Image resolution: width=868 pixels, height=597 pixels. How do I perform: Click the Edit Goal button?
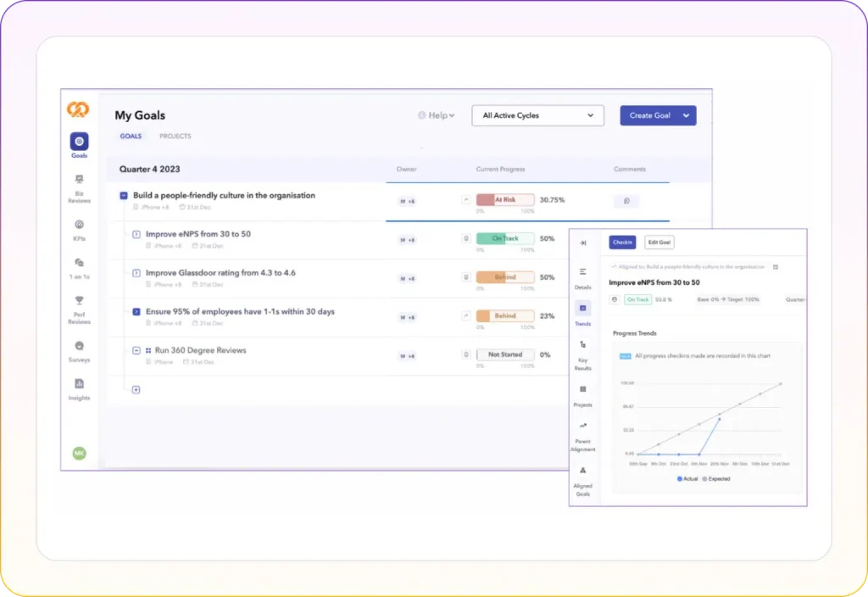tap(659, 243)
